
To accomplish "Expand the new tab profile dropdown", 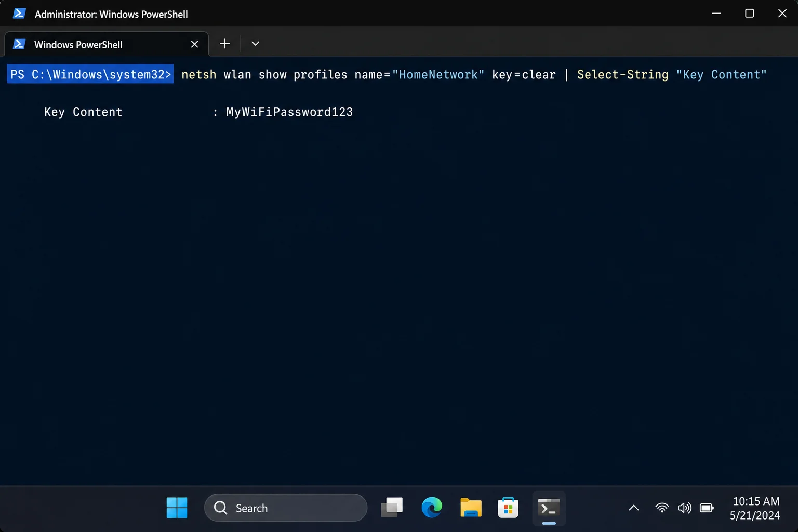I will tap(255, 44).
